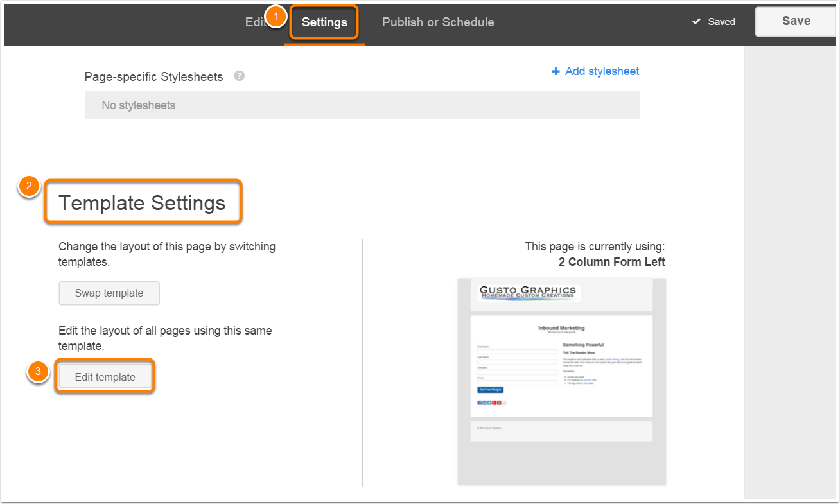The width and height of the screenshot is (840, 504).
Task: Click the No stylesheets row
Action: pyautogui.click(x=362, y=105)
